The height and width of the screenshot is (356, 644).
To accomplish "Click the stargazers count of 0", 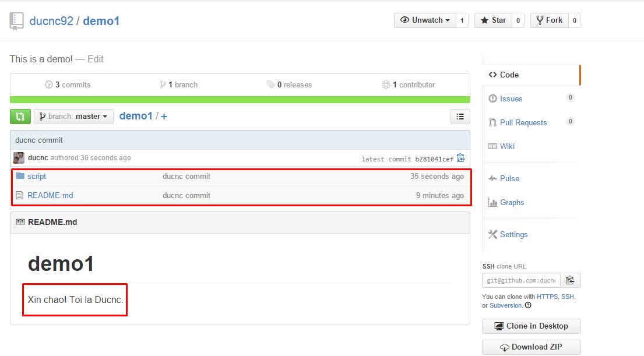I will (518, 20).
